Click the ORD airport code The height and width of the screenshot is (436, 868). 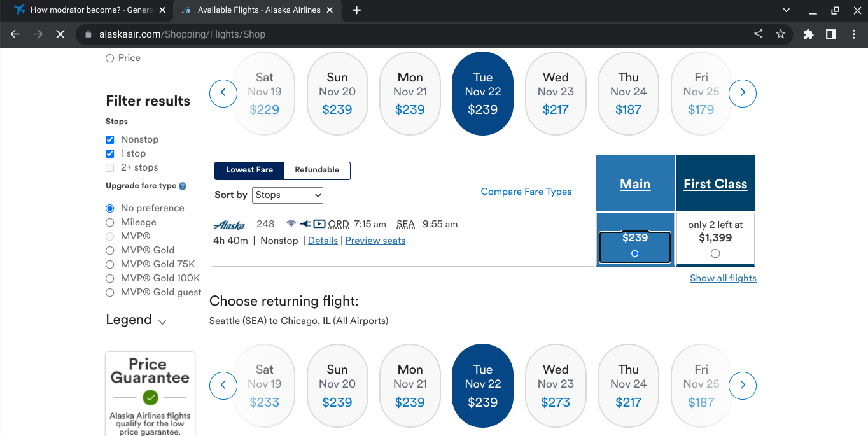coord(339,224)
